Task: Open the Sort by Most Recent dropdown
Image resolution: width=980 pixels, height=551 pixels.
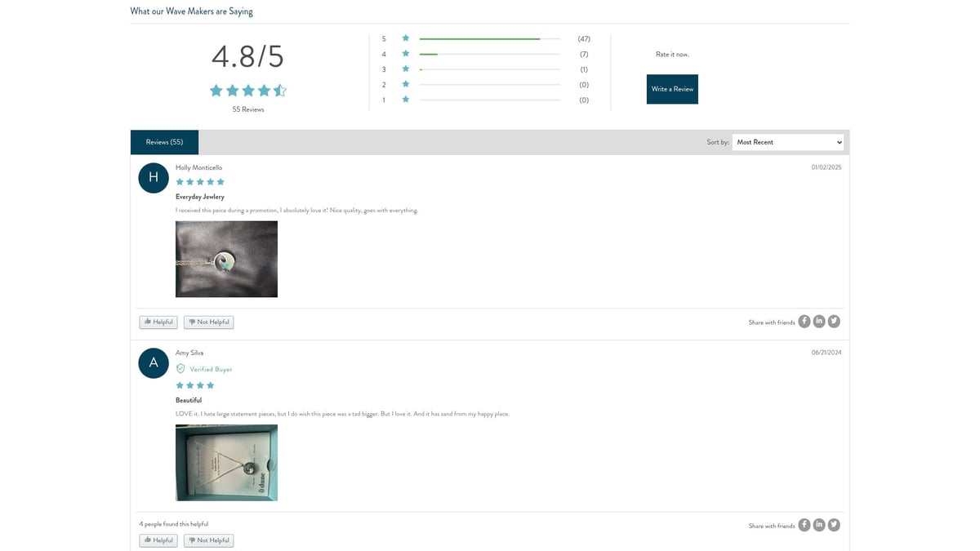Action: coord(787,142)
